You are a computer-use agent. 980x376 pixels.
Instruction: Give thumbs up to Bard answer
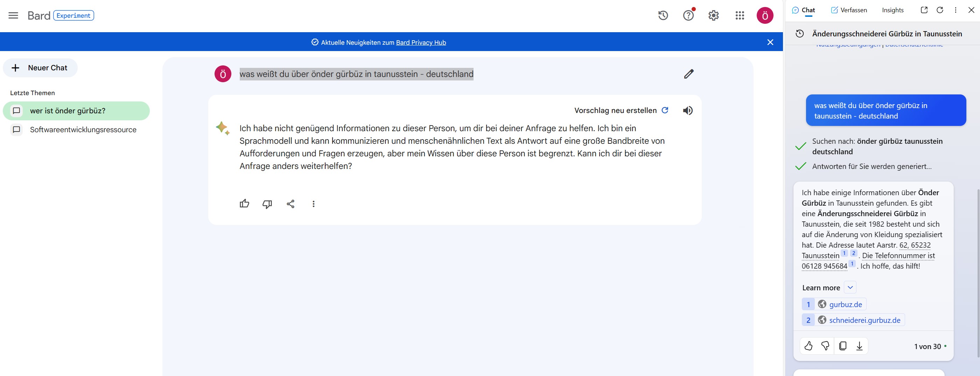244,204
